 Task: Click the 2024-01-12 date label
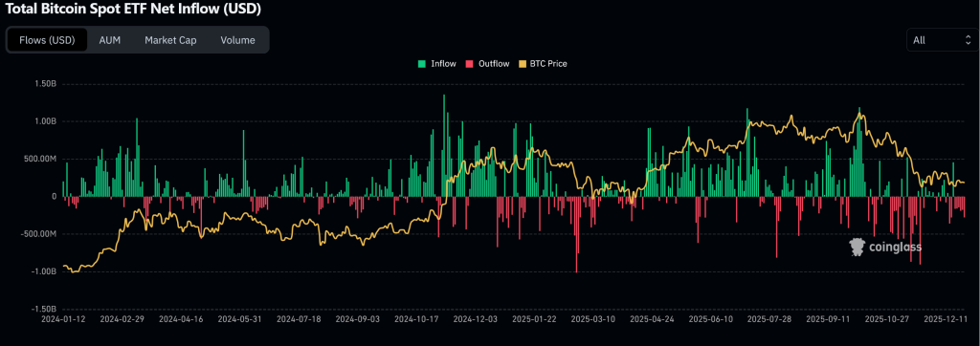click(63, 318)
